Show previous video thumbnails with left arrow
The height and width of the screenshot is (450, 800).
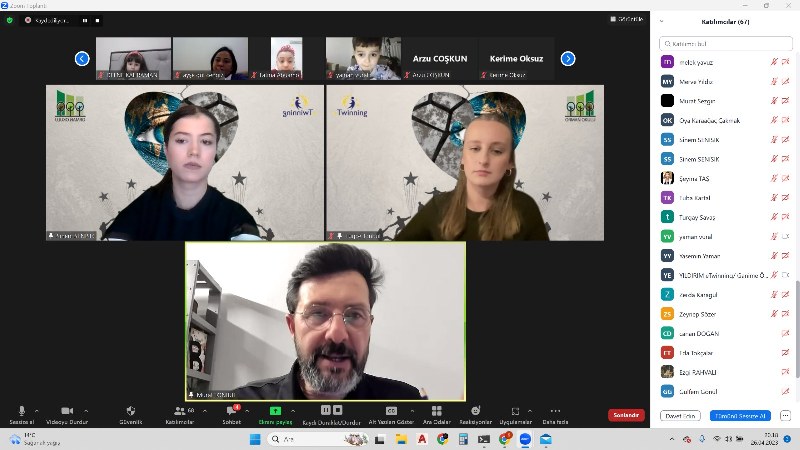[82, 59]
